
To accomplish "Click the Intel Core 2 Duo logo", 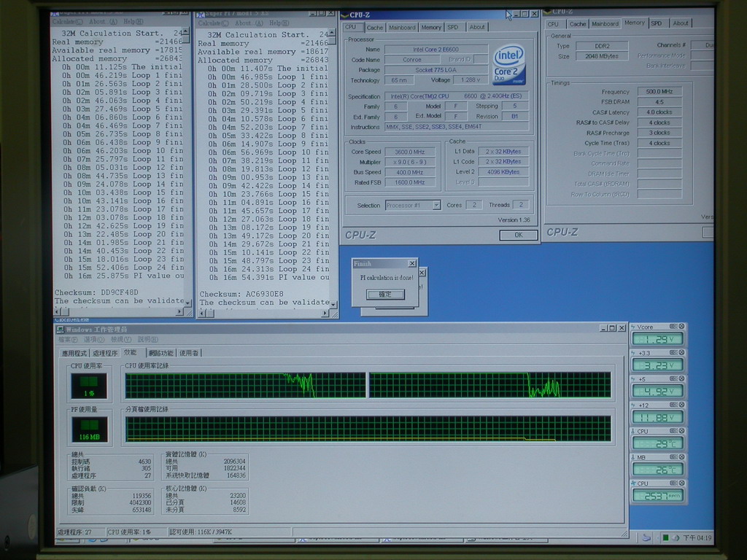I will point(508,65).
